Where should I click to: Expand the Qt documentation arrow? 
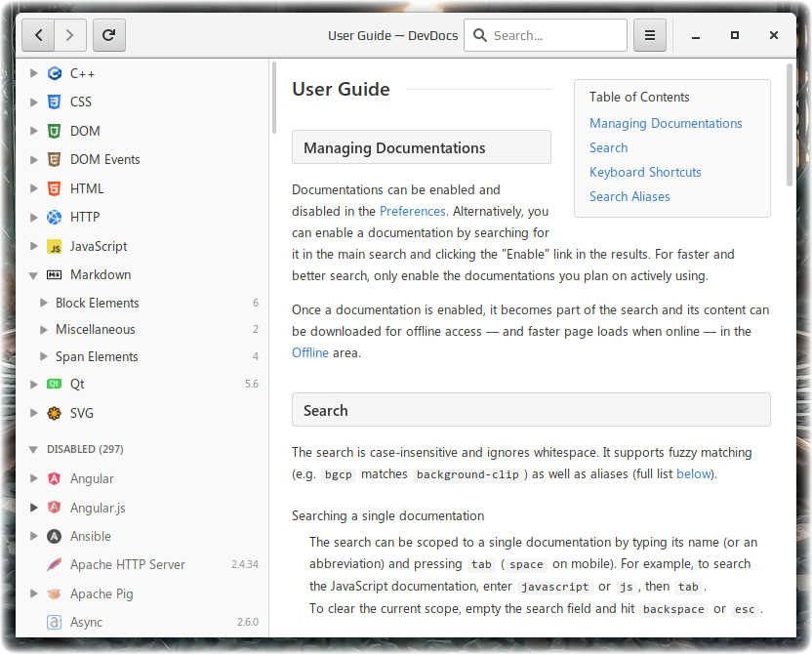[33, 385]
